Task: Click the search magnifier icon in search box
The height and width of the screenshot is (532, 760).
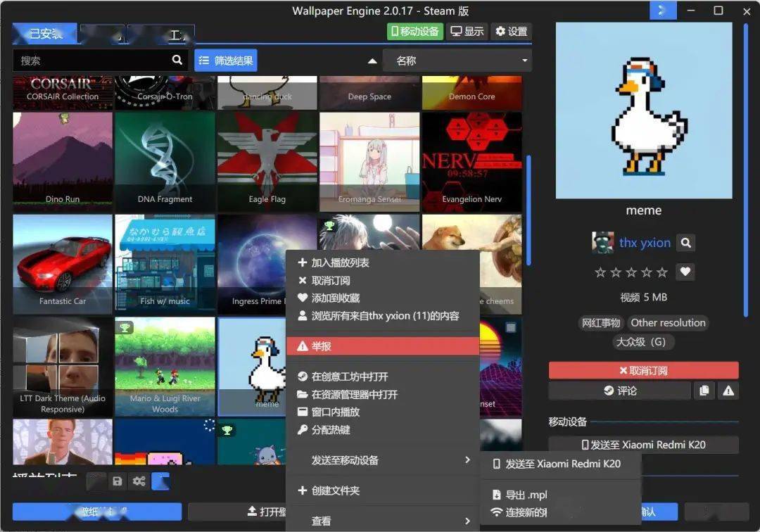Action: 177,61
